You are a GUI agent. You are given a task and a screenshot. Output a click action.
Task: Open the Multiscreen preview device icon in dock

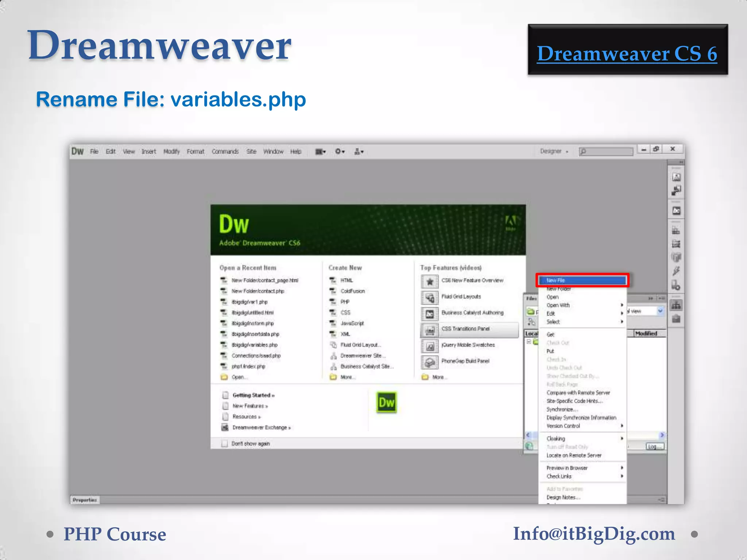pyautogui.click(x=676, y=285)
